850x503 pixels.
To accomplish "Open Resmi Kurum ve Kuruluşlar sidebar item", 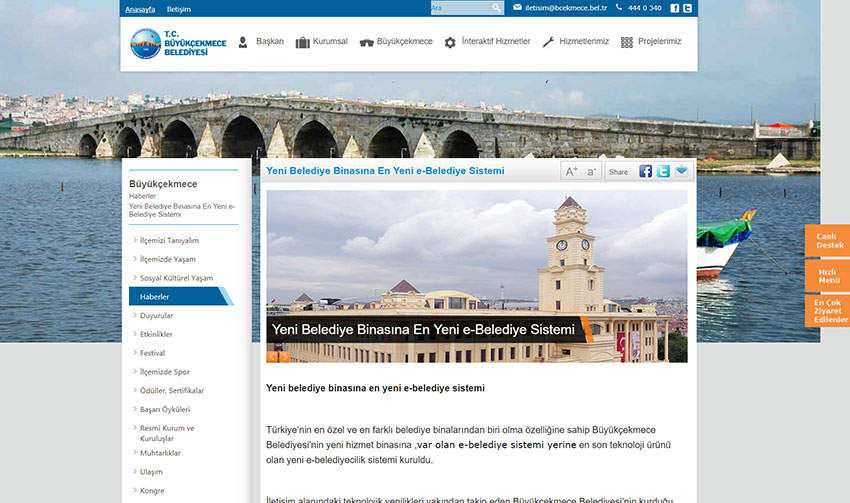I will (x=167, y=433).
